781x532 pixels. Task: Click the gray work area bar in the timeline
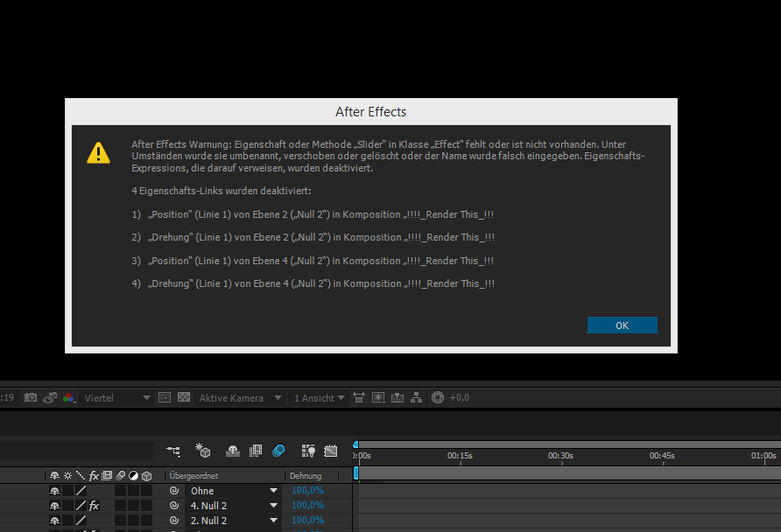pos(570,472)
